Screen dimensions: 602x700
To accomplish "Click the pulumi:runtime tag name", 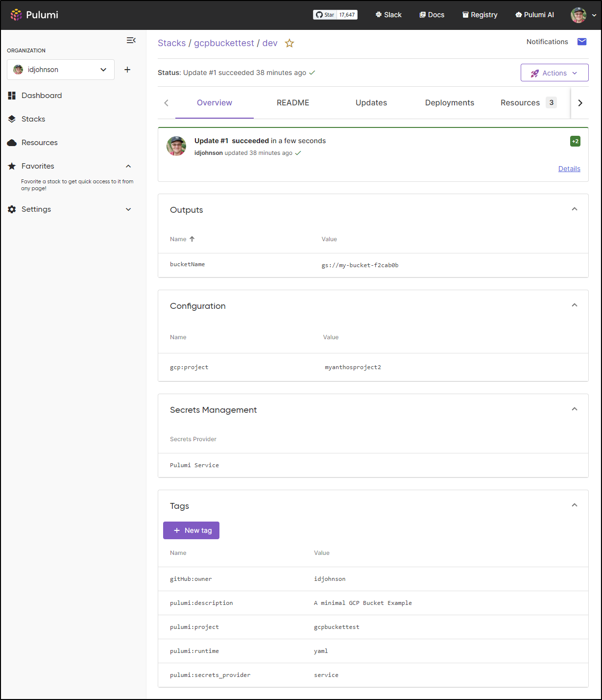I will point(194,651).
